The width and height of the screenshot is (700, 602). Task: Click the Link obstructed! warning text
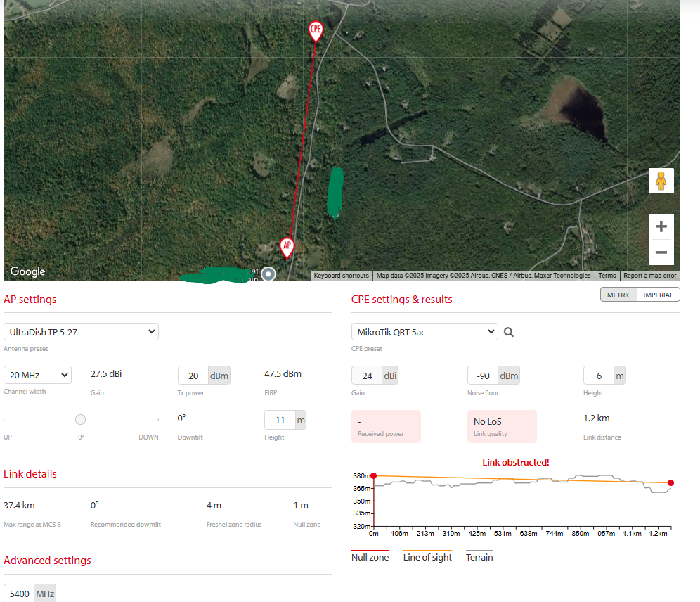(x=516, y=462)
